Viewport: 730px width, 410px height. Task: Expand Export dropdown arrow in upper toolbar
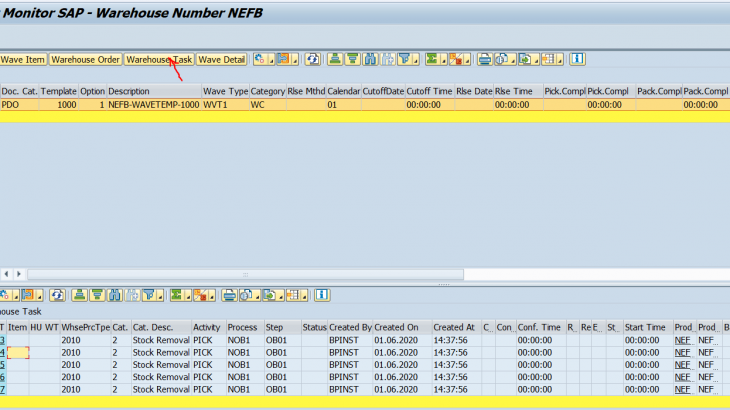pyautogui.click(x=536, y=60)
